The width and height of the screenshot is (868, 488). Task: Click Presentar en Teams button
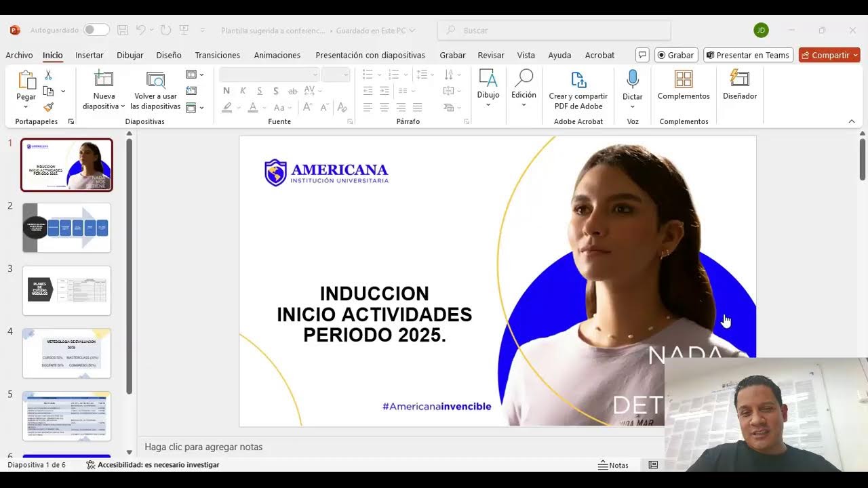pos(747,55)
